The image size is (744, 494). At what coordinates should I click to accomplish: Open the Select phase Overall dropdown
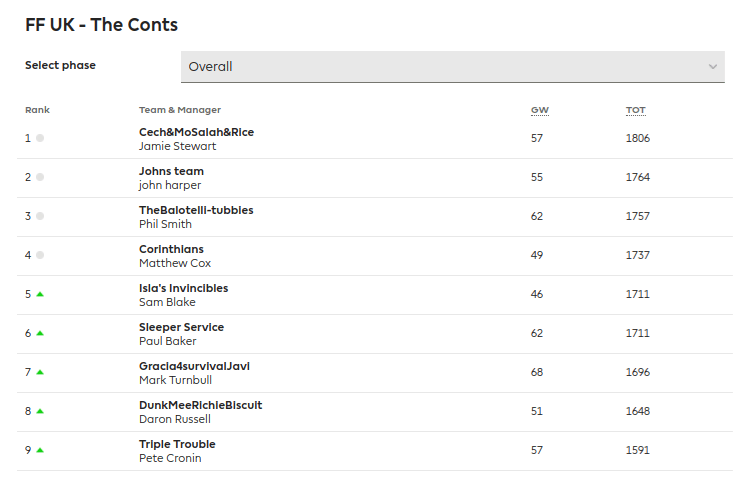tap(452, 67)
